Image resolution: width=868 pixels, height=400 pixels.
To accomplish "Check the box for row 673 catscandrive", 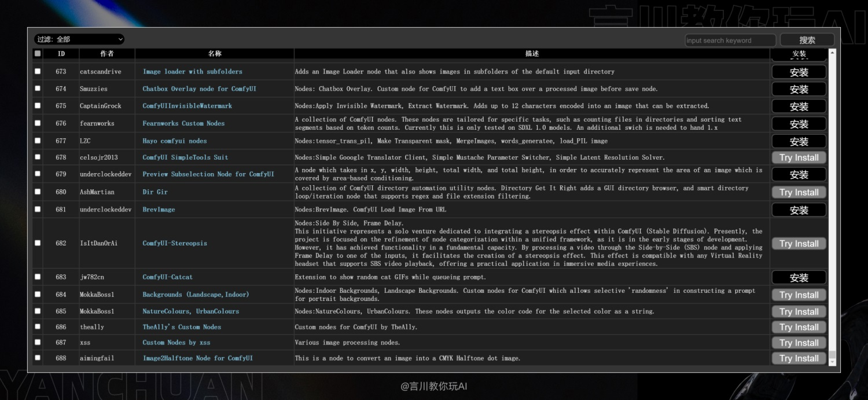I will [38, 71].
